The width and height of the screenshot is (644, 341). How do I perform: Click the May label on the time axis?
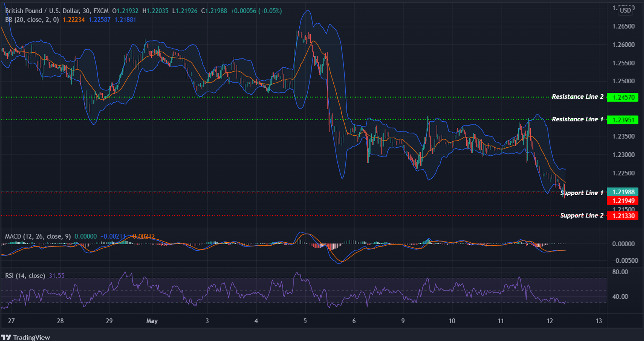pyautogui.click(x=152, y=321)
